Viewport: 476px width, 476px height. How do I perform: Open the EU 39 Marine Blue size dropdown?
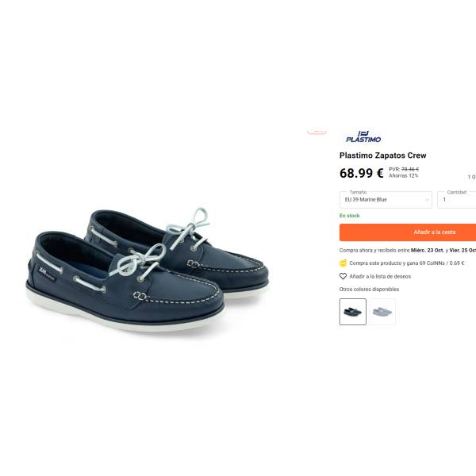coord(386,200)
